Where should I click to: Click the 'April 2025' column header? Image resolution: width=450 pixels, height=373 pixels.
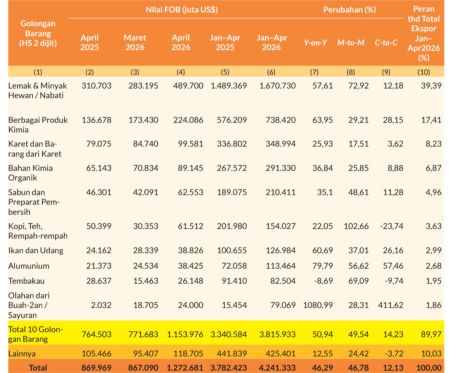tap(90, 42)
